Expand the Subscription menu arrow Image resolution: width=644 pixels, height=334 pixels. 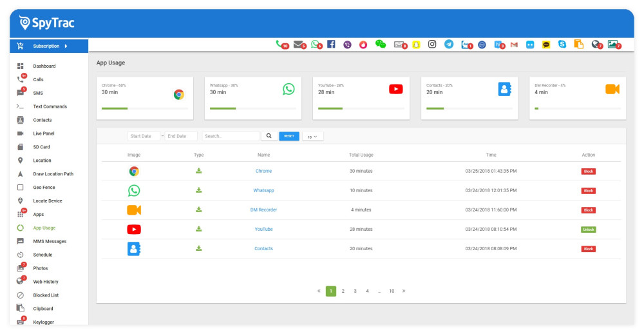pos(65,46)
